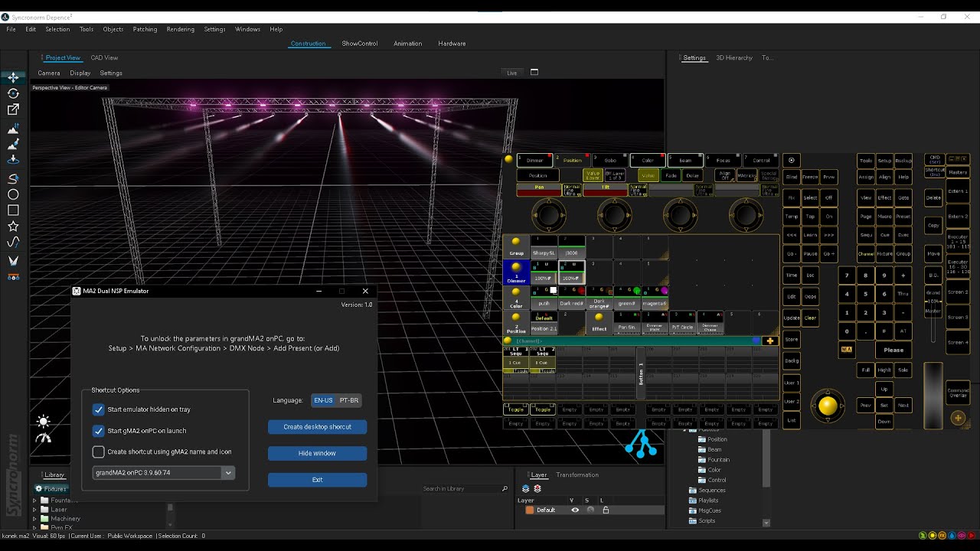Click the round target icon above Blind
980x551 pixels.
(792, 161)
